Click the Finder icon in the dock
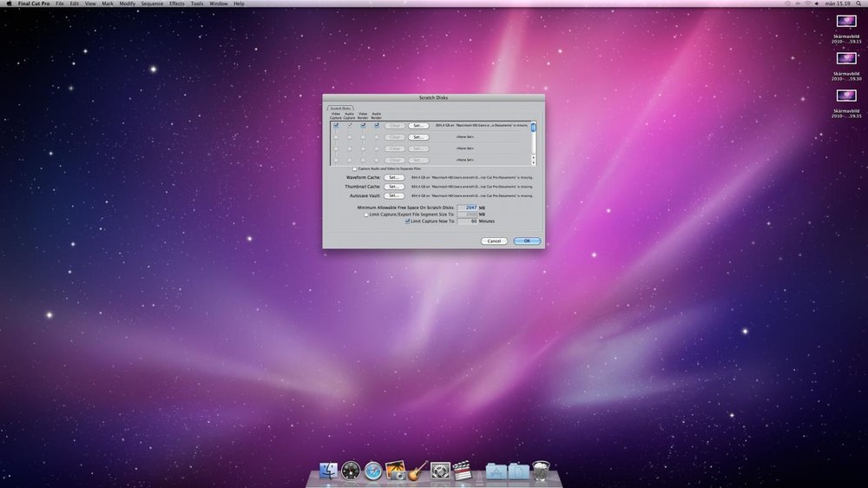The width and height of the screenshot is (868, 488). click(329, 472)
